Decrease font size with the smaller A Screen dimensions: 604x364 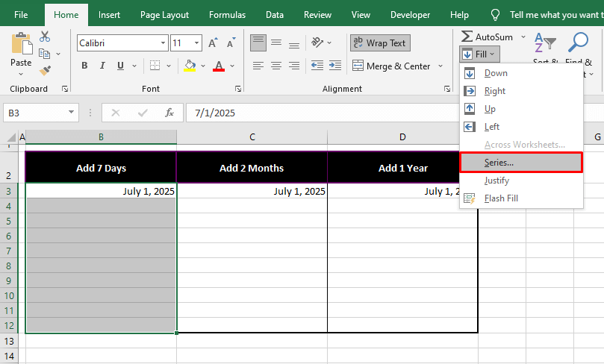231,43
